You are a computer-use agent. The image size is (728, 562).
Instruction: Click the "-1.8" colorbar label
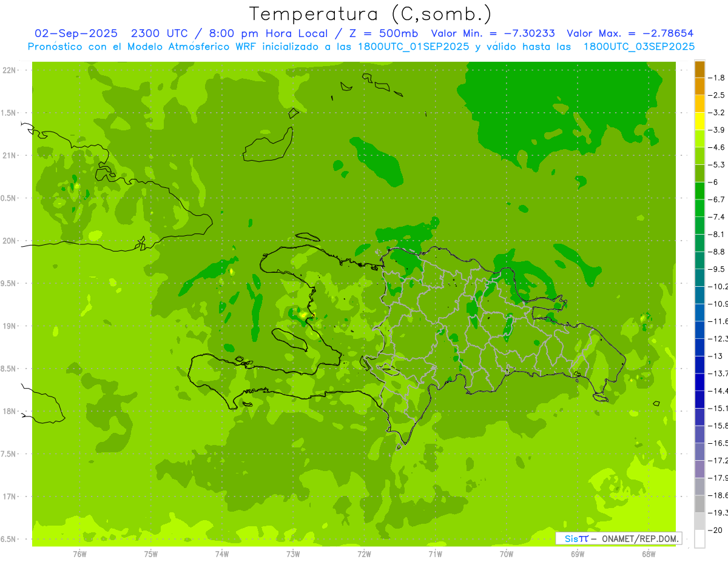coord(716,78)
